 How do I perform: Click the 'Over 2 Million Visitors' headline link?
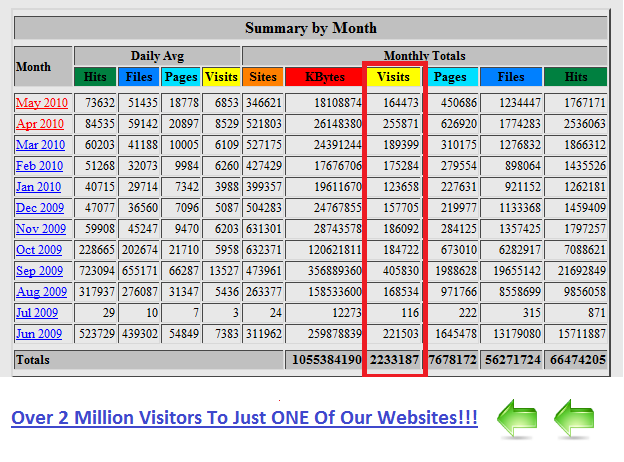point(244,417)
